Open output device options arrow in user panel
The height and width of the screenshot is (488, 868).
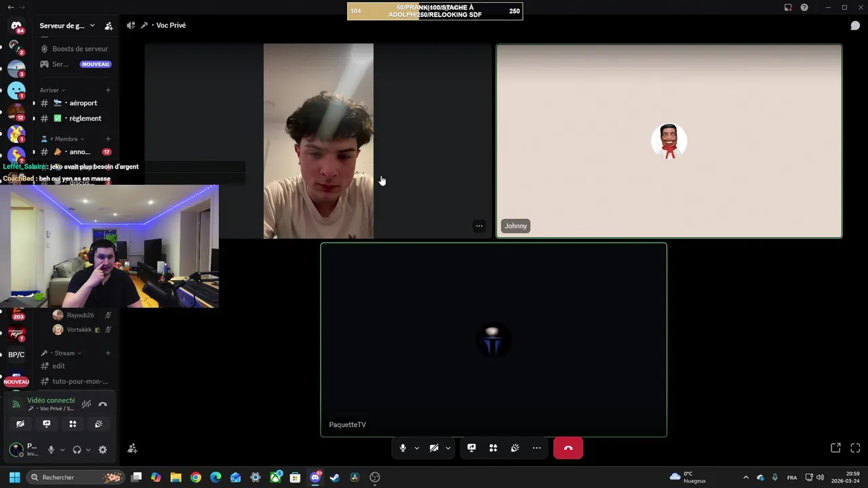click(x=88, y=449)
